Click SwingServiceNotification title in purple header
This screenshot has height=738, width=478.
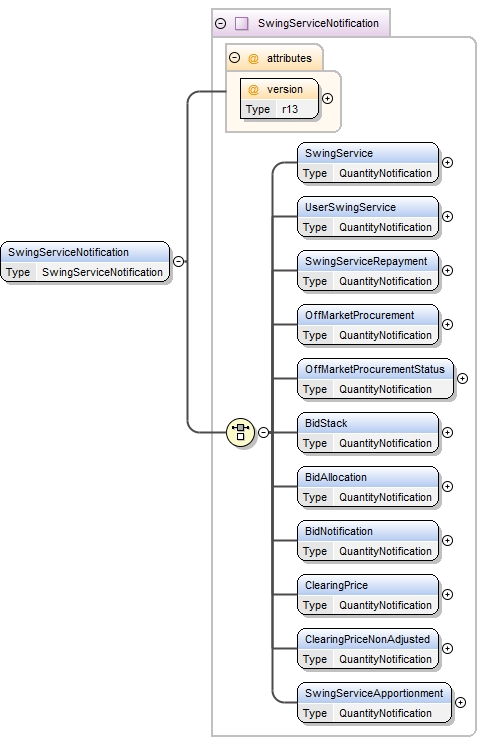[x=318, y=23]
